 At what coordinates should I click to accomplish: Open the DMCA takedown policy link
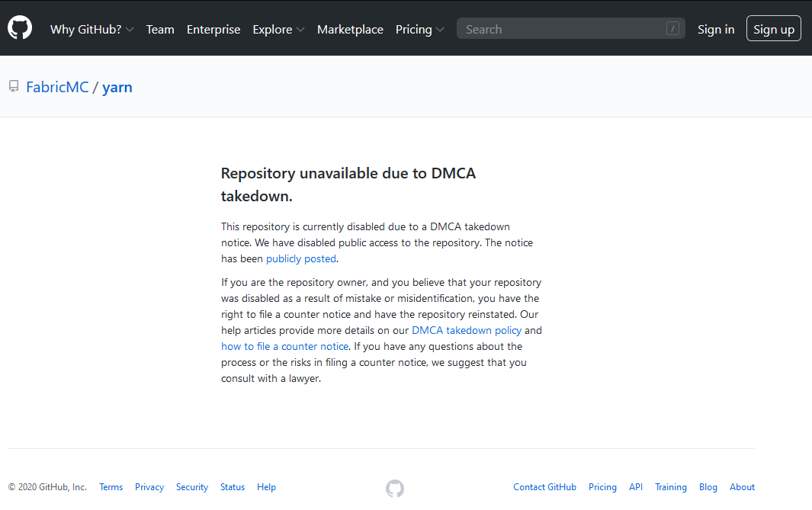pyautogui.click(x=467, y=330)
